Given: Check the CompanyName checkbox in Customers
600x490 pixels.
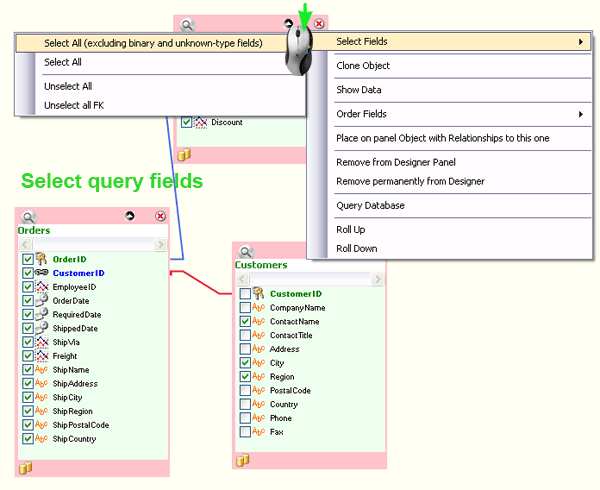Looking at the screenshot, I should click(x=245, y=308).
